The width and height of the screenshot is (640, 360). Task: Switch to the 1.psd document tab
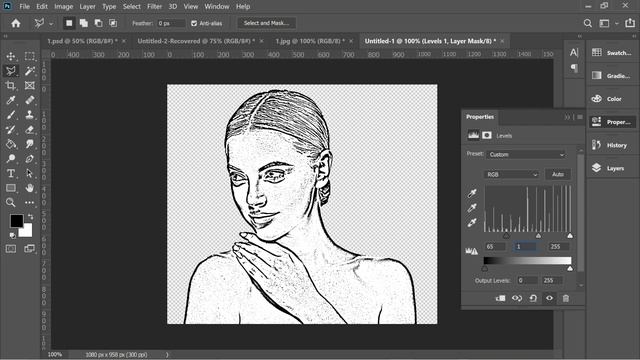coord(82,41)
